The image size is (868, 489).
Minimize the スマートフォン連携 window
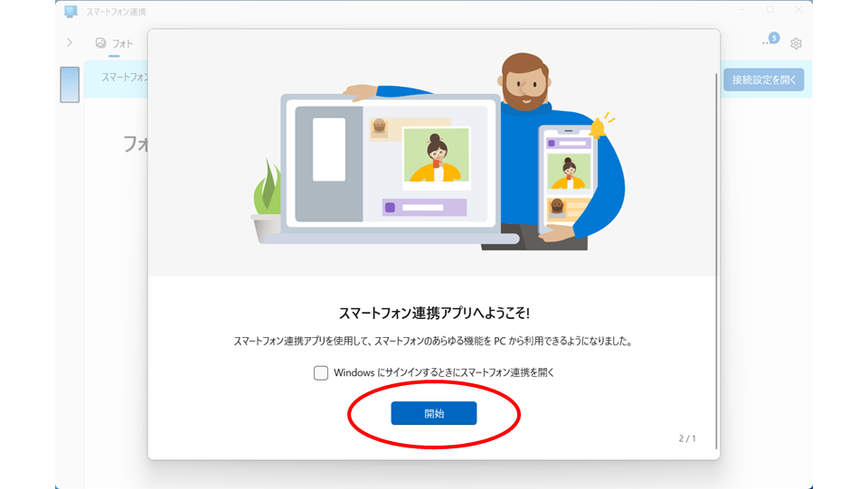click(x=741, y=10)
